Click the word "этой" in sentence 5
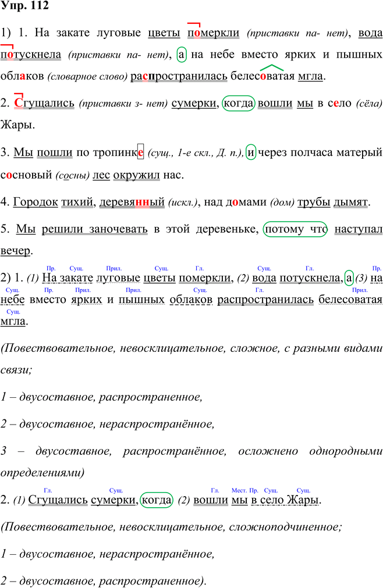383x588 pixels. point(178,229)
